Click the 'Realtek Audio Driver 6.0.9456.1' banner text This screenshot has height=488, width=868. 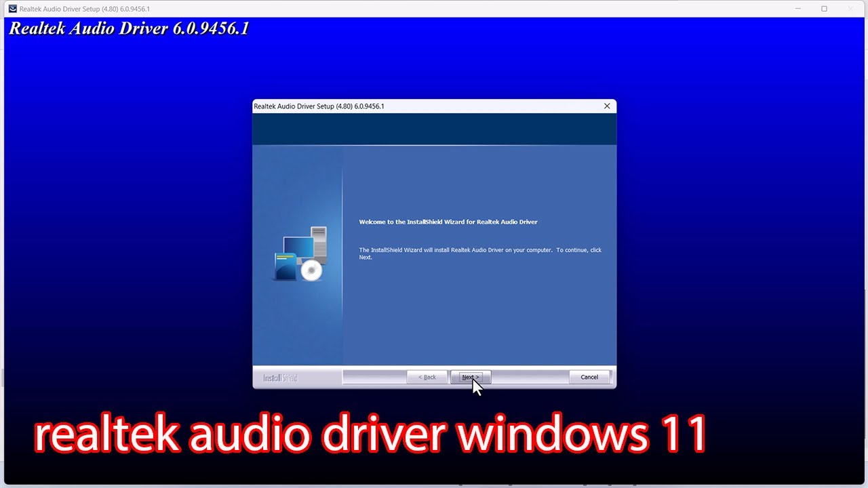(x=129, y=28)
